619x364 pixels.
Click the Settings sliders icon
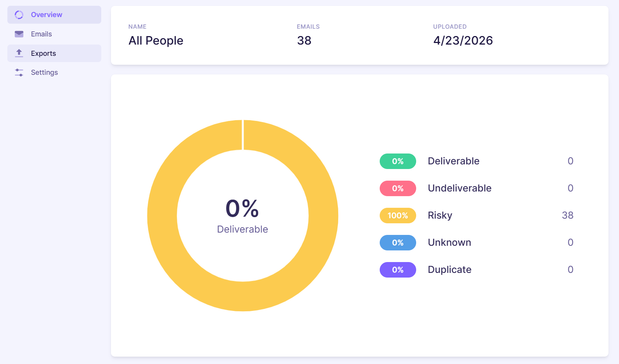[19, 72]
